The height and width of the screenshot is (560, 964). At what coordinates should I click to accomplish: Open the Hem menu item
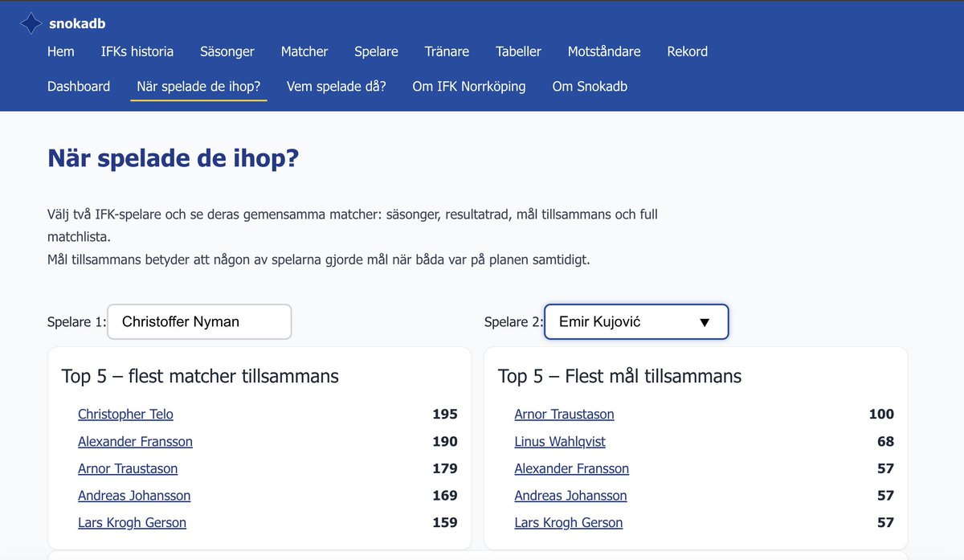tap(61, 51)
